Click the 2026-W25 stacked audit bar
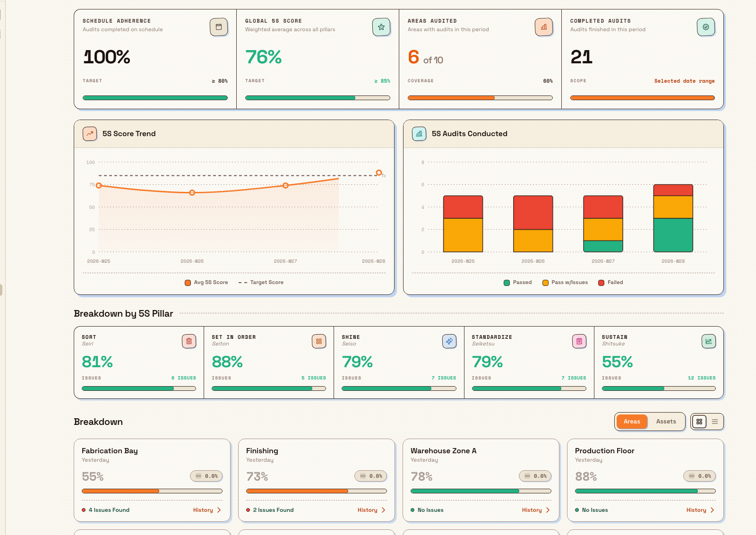Viewport: 756px width, 535px height. coord(463,224)
